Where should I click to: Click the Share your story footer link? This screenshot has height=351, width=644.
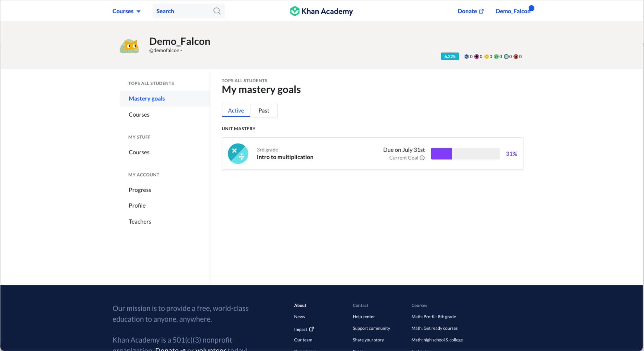pos(368,340)
